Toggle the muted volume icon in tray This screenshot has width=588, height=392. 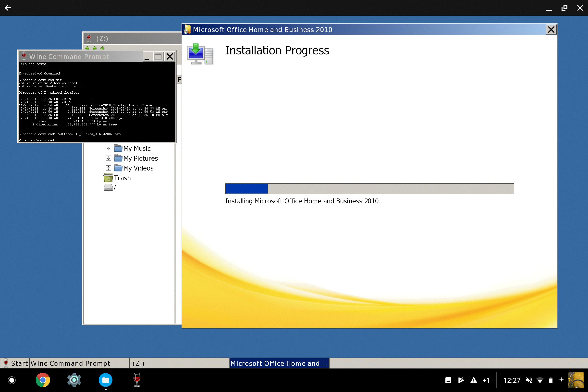click(529, 380)
